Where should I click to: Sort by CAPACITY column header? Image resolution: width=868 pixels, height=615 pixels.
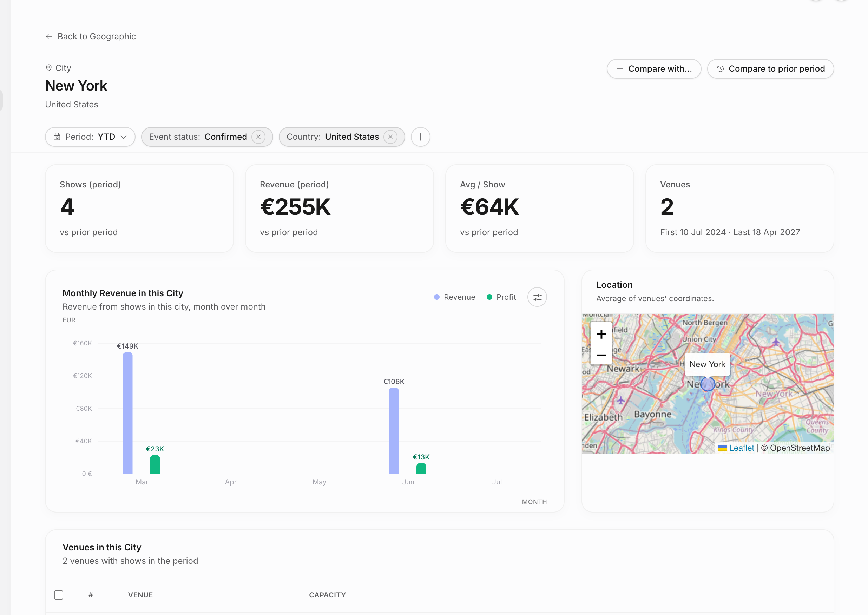[x=327, y=595]
